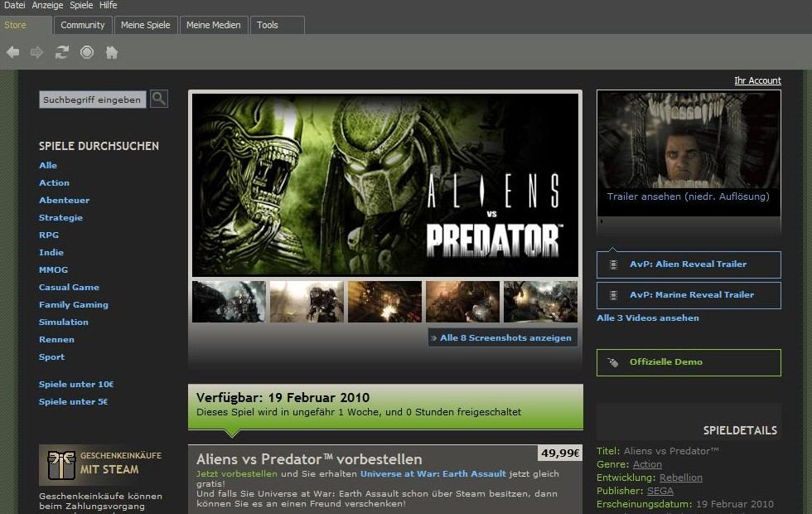Open Universe at War: Earth Assault link

tap(433, 474)
